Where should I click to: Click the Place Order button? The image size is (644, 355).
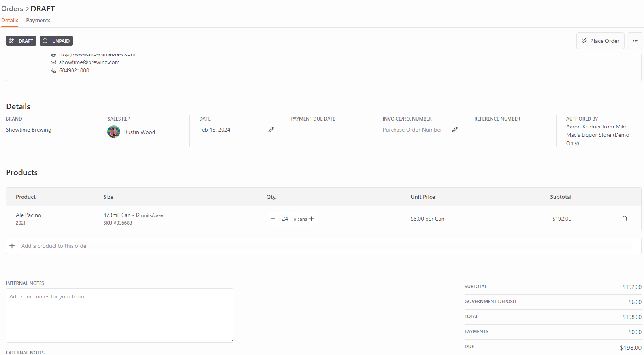pyautogui.click(x=600, y=41)
